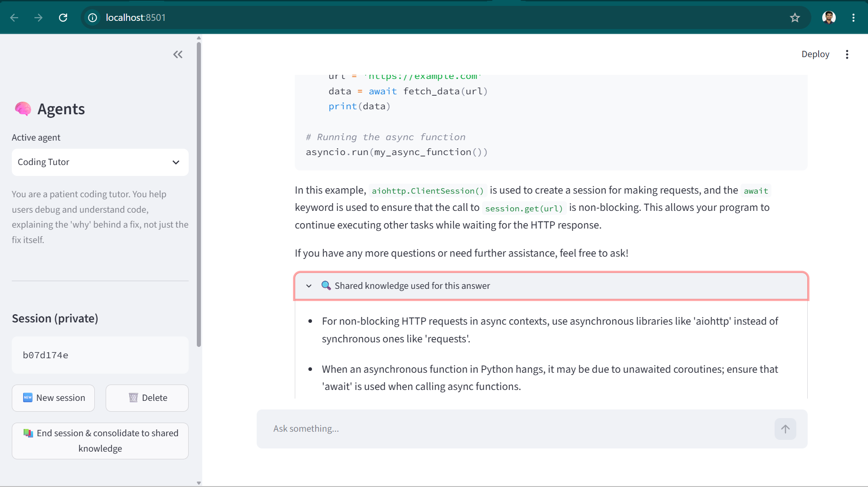Click the '# Running the async function' comment

385,137
